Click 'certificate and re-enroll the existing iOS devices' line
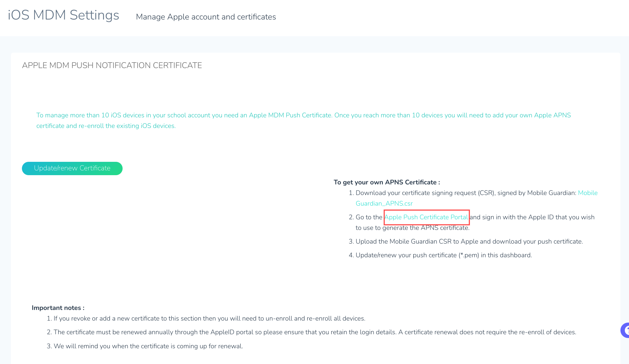Screen dimensions: 629x364 point(106,126)
